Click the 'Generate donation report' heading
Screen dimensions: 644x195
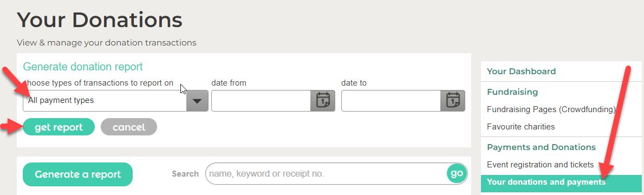click(x=82, y=67)
